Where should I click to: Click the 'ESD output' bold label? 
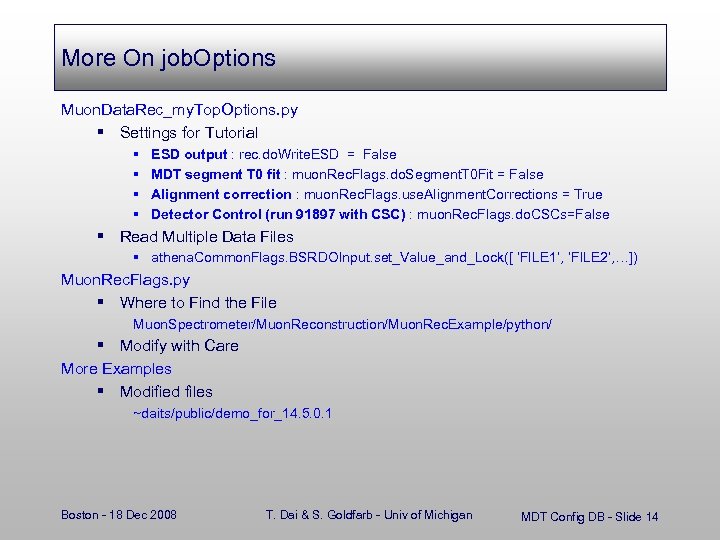coord(189,154)
